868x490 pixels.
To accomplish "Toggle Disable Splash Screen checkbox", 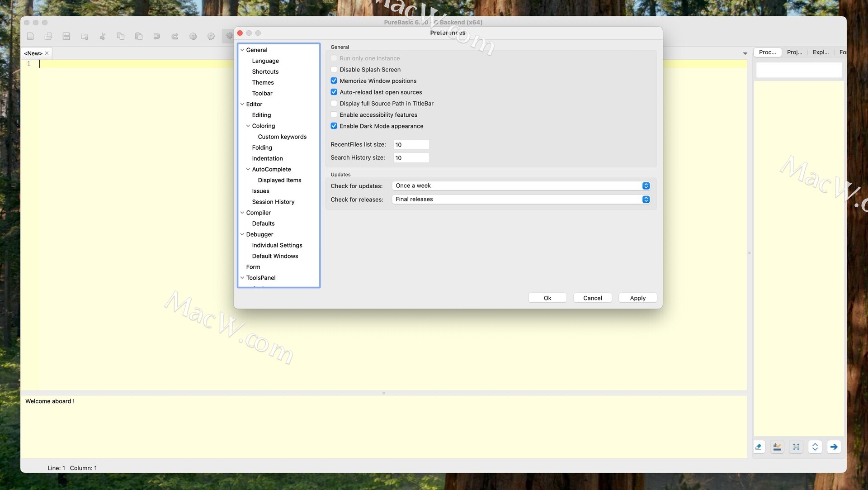I will [334, 70].
